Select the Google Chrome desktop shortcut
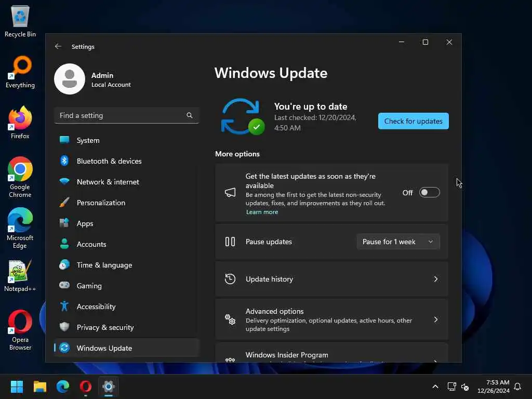 [20, 178]
